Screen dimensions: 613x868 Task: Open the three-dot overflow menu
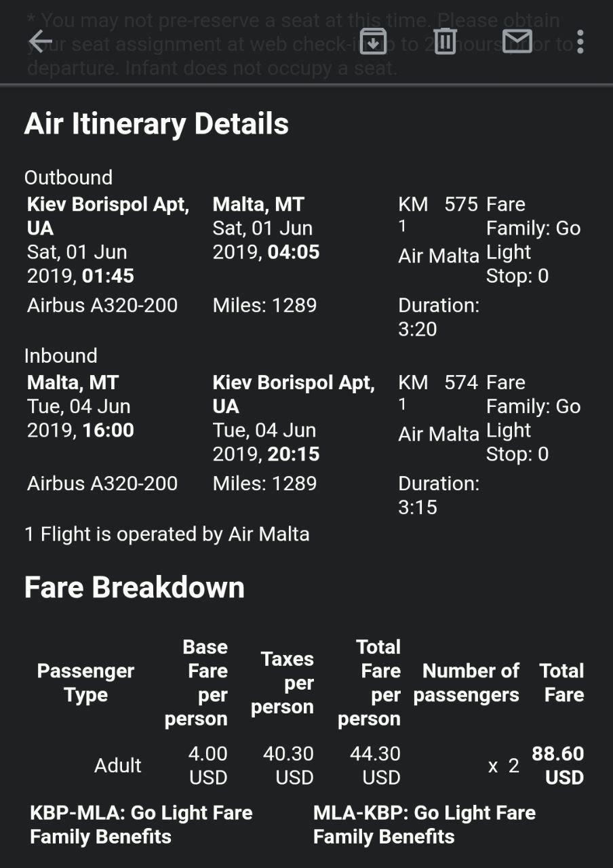[x=580, y=41]
